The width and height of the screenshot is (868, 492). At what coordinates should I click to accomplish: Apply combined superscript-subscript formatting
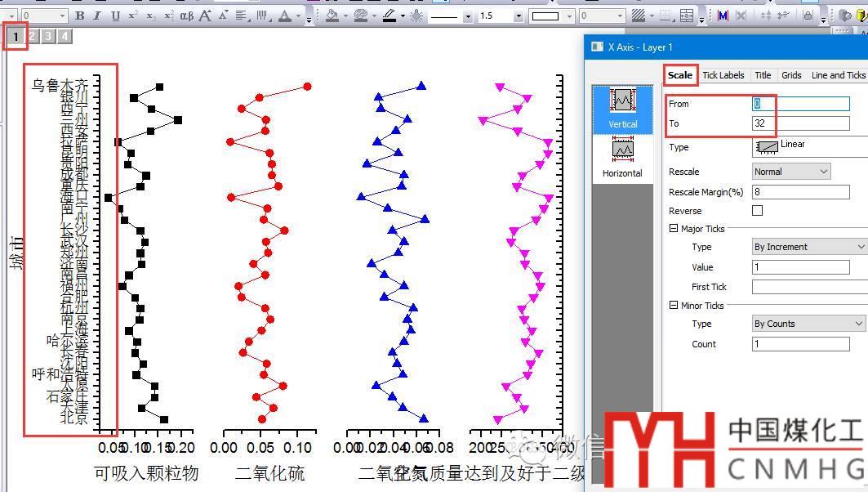point(169,16)
